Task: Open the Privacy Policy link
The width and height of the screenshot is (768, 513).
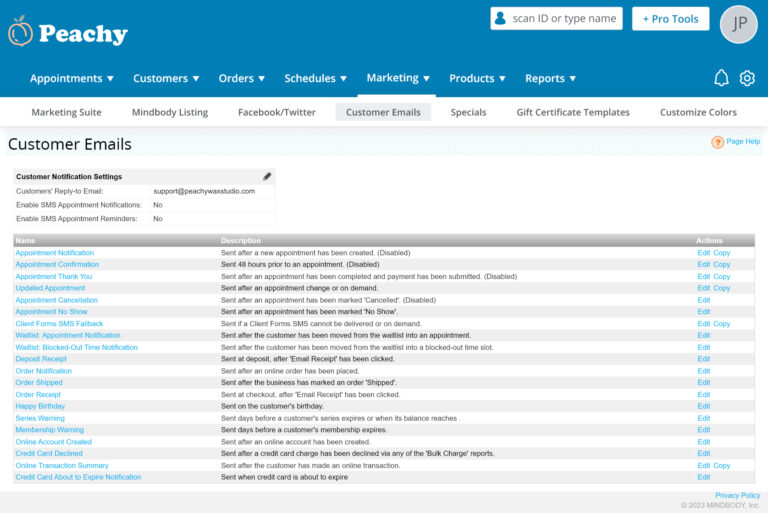Action: pyautogui.click(x=737, y=496)
